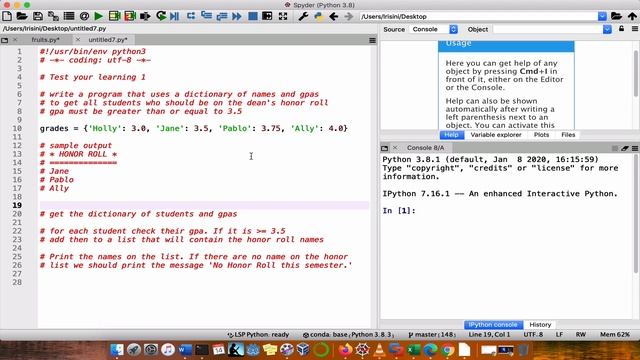Open Finder from the Dock

click(117, 350)
